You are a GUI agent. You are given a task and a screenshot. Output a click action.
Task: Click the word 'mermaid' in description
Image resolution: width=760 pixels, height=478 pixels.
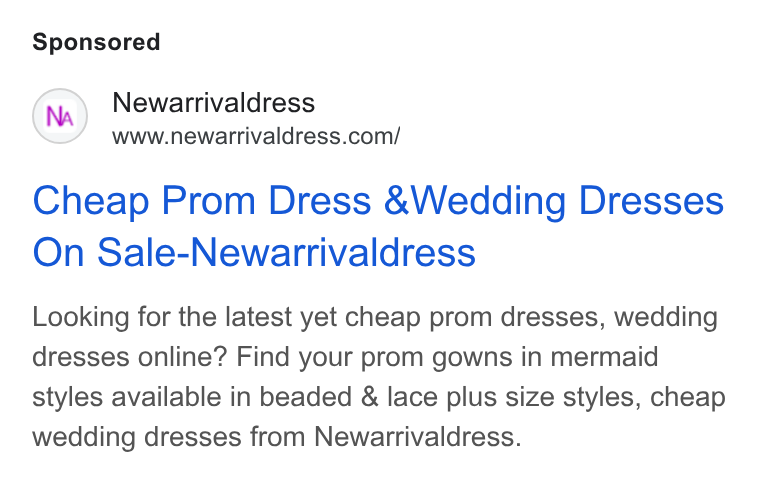604,357
